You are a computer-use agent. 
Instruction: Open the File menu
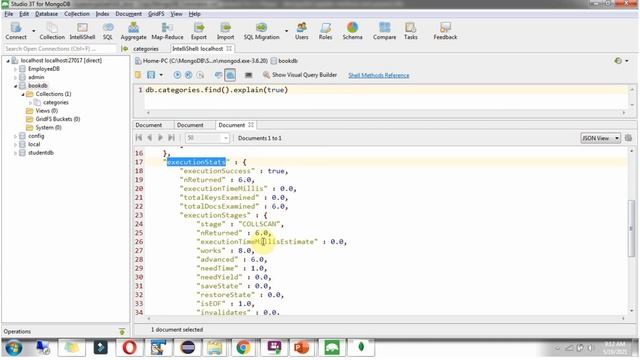[9, 14]
